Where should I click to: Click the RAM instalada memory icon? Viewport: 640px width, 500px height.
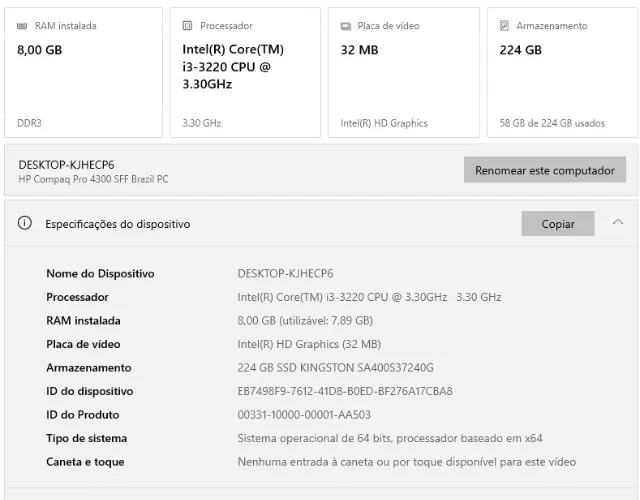click(22, 26)
